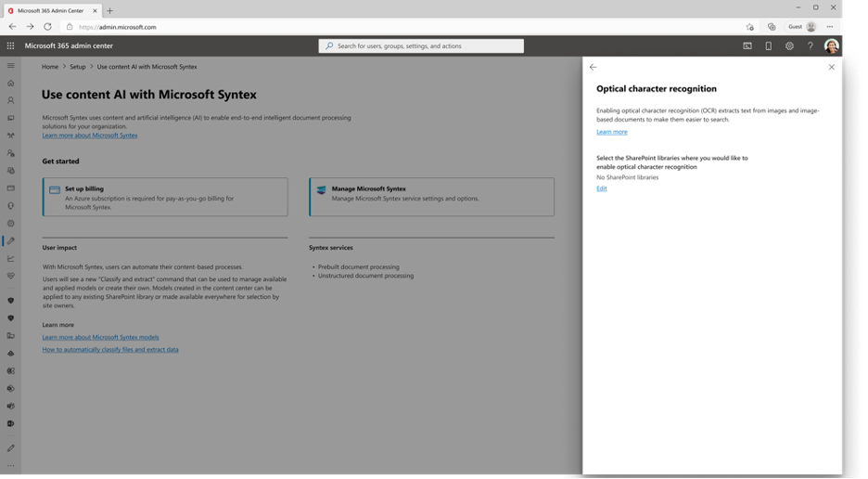Go to Home in the sidebar

point(10,84)
